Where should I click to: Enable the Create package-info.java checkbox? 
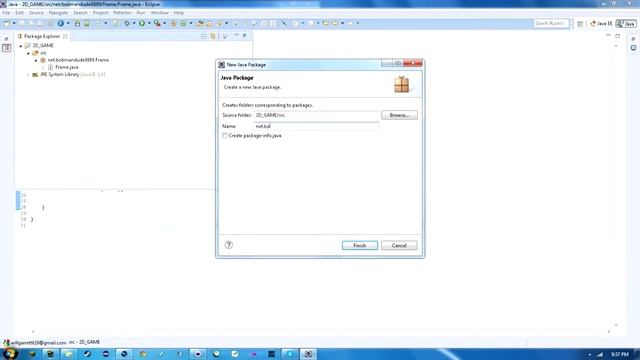coord(225,136)
